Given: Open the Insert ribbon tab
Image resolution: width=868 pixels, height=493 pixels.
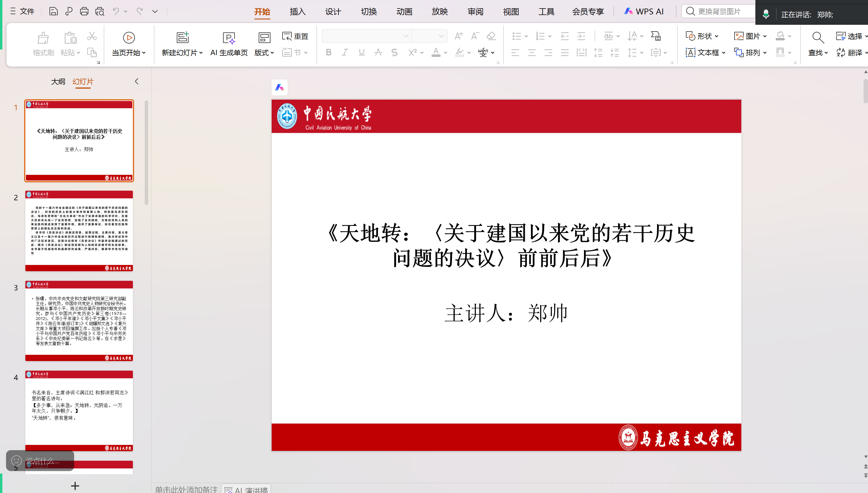Looking at the screenshot, I should (x=297, y=11).
